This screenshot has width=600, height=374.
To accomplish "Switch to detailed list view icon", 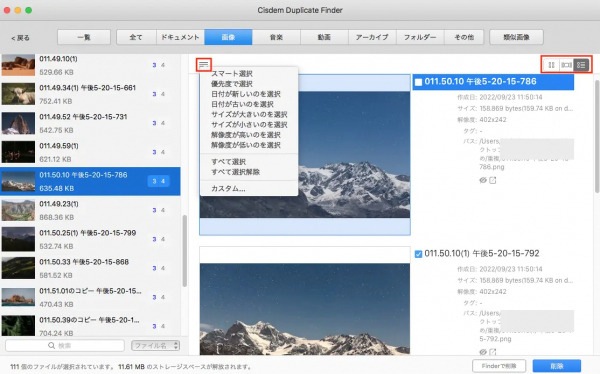I will [581, 65].
